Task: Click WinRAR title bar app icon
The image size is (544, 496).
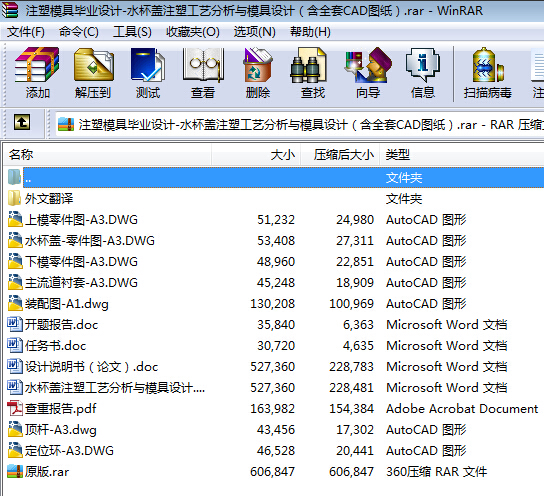Action: click(10, 10)
